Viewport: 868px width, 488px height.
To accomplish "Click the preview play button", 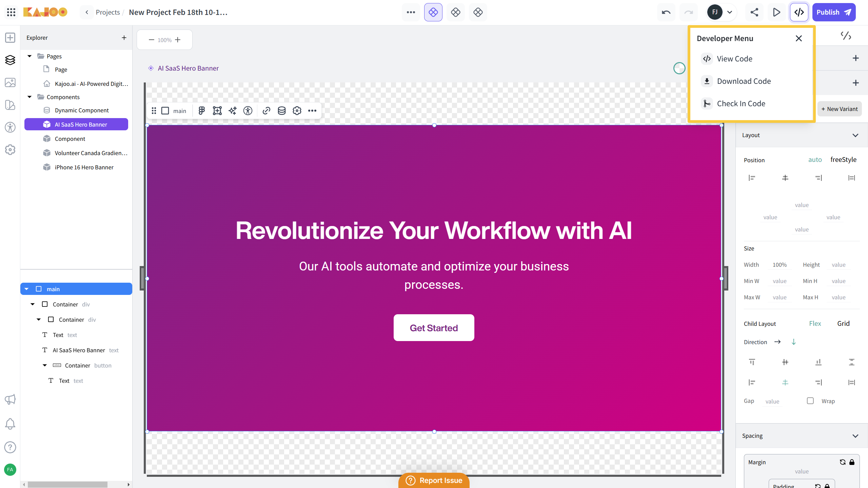I will pos(776,12).
